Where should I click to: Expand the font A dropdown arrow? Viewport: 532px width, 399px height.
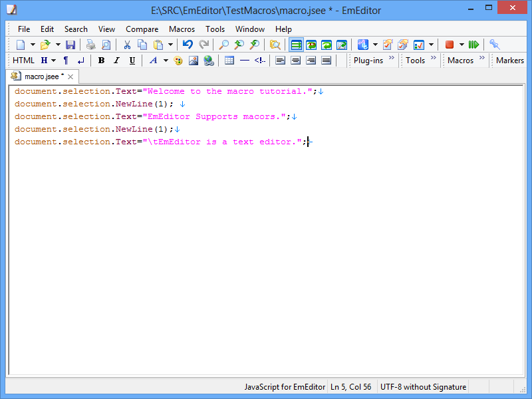tap(166, 61)
